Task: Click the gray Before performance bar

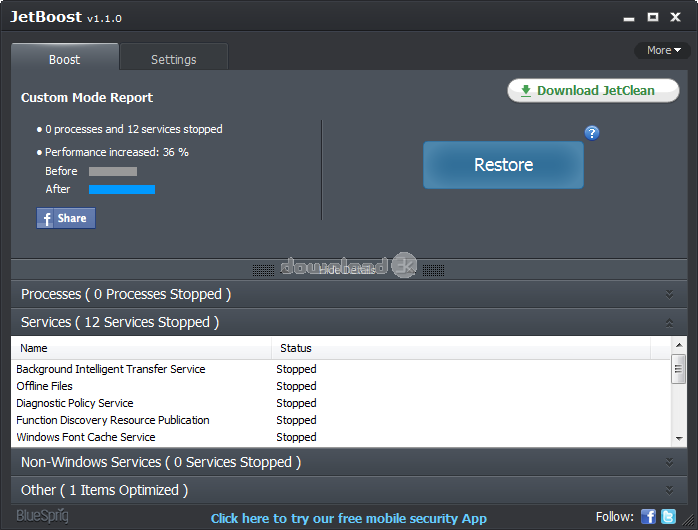Action: coord(113,171)
